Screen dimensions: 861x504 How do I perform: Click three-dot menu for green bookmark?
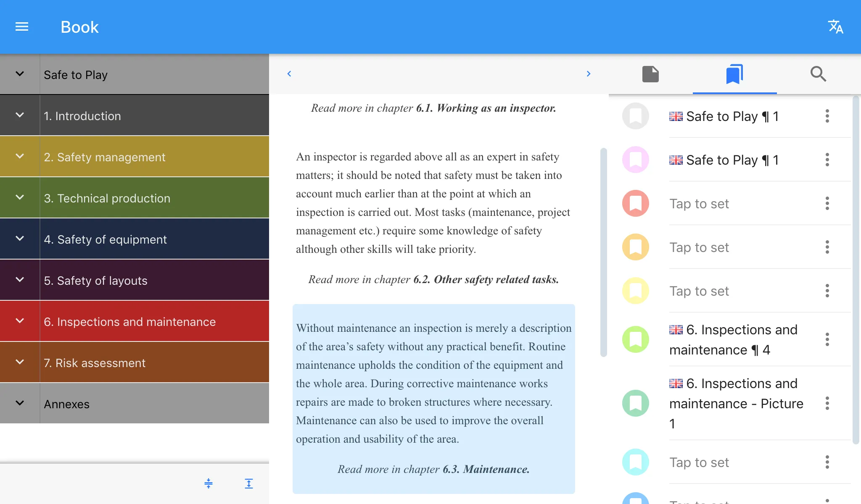[x=827, y=339]
